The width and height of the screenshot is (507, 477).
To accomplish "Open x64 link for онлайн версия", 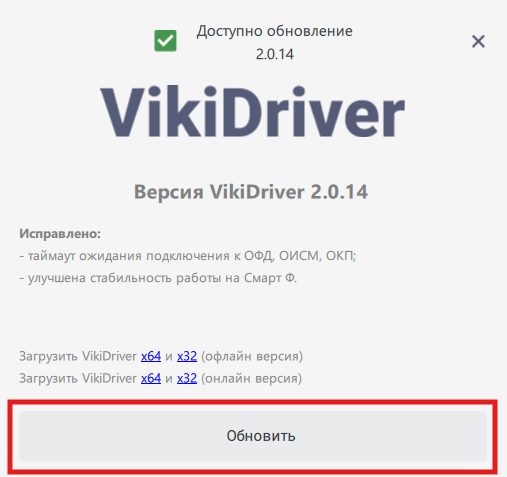I will pos(151,378).
